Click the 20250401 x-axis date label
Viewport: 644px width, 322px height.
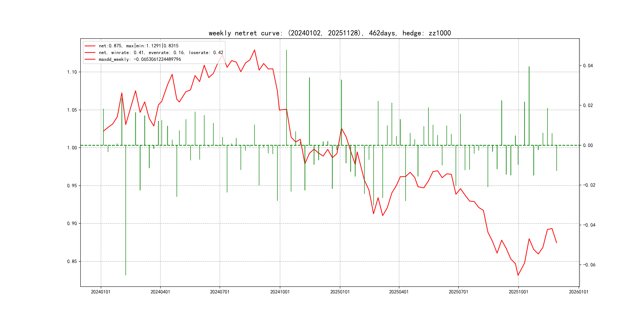399,292
